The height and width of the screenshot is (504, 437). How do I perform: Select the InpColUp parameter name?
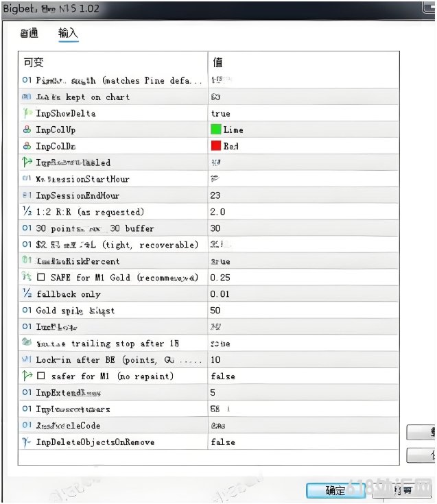pyautogui.click(x=56, y=130)
